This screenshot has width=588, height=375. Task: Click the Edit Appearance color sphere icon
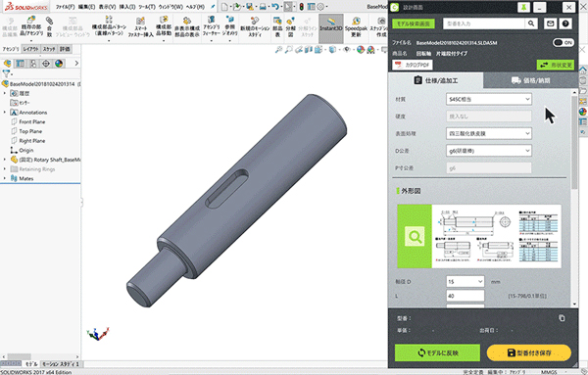click(x=361, y=50)
